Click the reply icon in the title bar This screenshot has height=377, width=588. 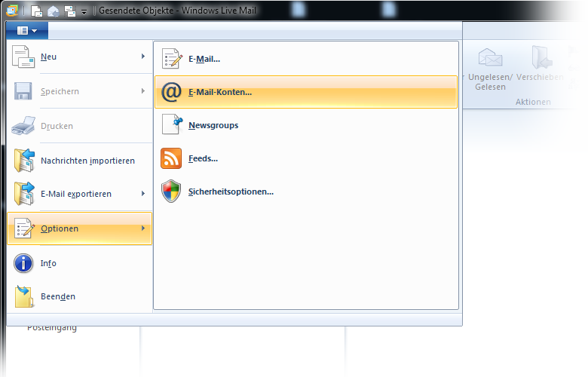[52, 11]
